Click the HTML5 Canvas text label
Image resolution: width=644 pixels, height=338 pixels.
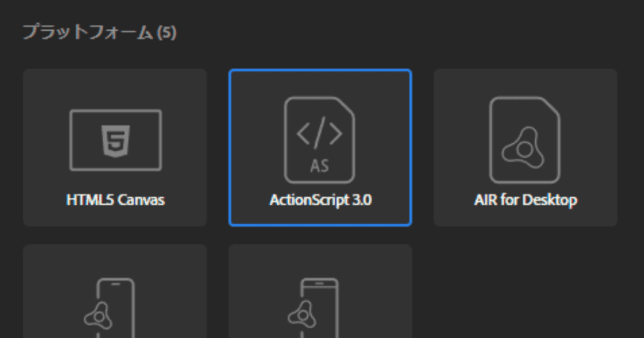tap(115, 200)
